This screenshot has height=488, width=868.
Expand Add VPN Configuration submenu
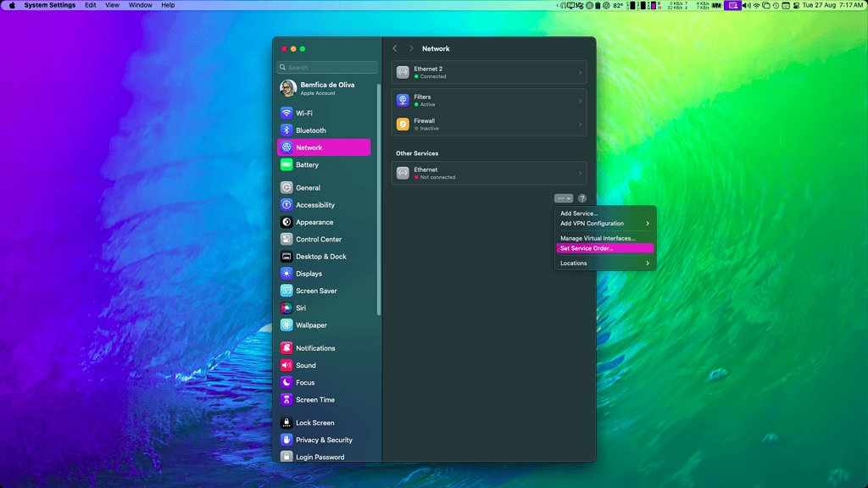(605, 224)
